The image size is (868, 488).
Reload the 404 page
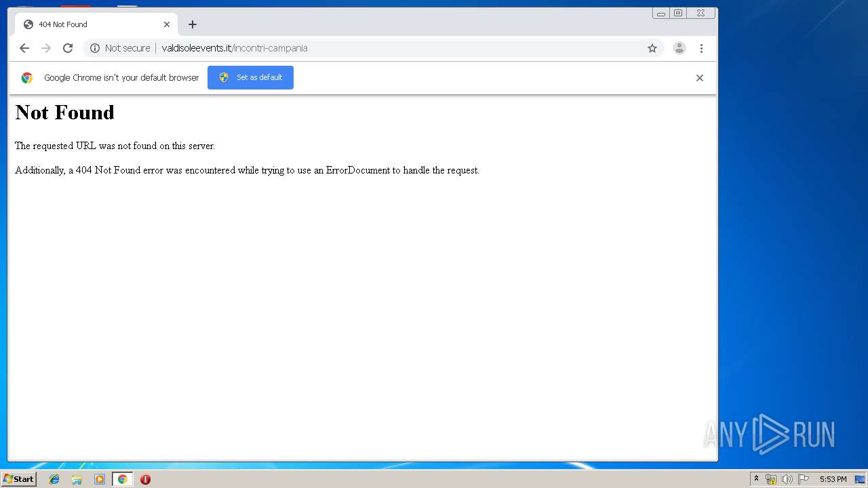pos(68,48)
